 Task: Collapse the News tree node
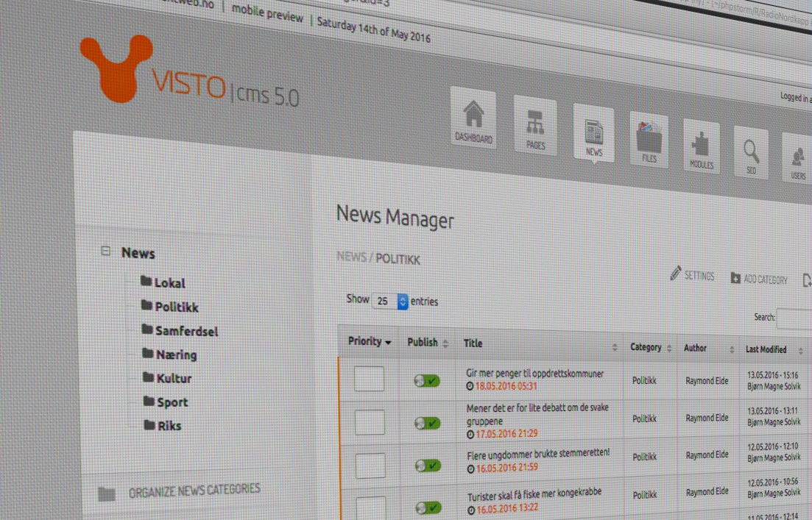coord(106,251)
